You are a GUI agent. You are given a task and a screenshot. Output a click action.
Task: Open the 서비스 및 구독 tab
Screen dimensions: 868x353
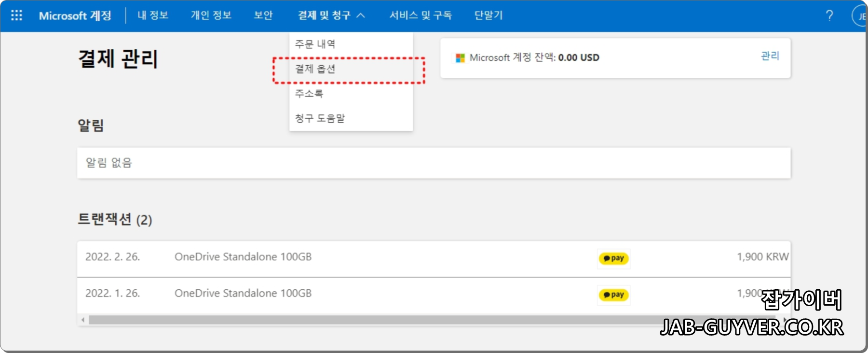pyautogui.click(x=420, y=15)
